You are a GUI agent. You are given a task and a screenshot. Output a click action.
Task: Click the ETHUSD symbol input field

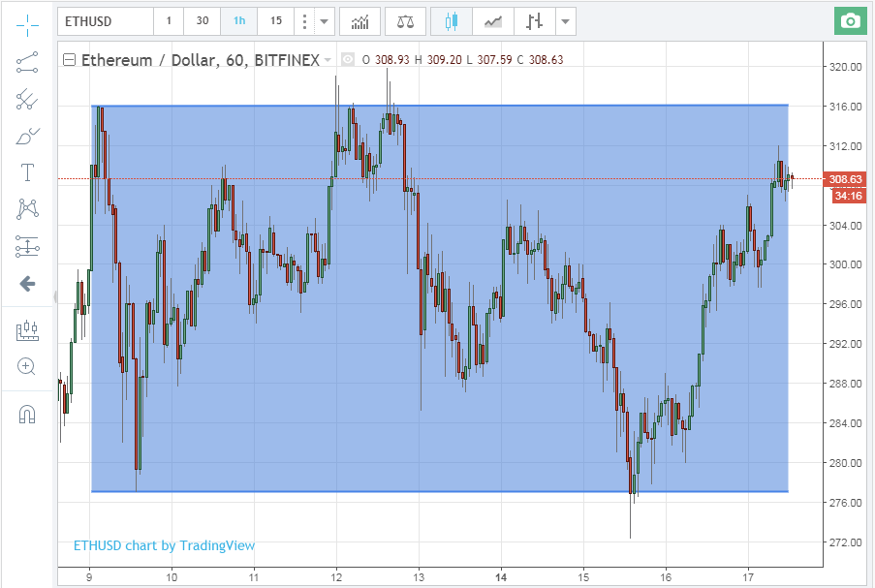coord(106,21)
